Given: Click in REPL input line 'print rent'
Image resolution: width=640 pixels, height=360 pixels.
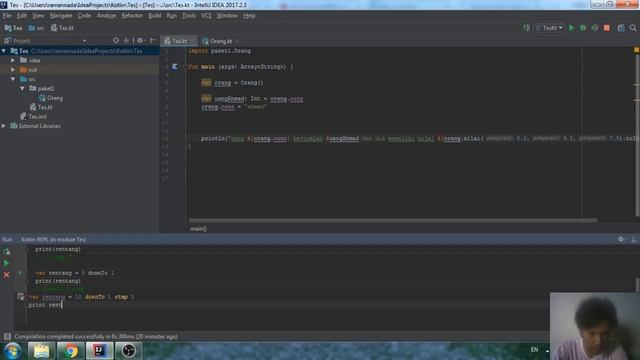Looking at the screenshot, I should pyautogui.click(x=45, y=305).
